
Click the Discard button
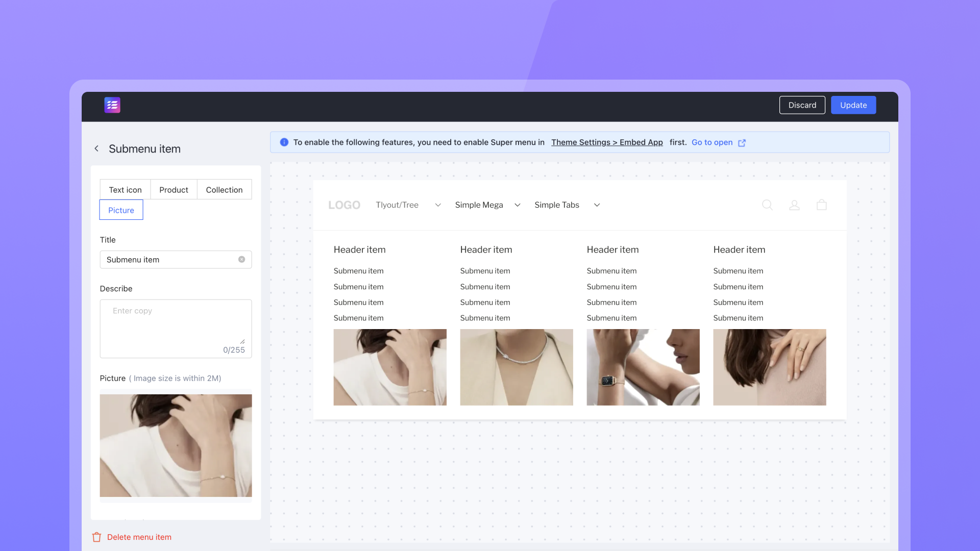(x=802, y=105)
